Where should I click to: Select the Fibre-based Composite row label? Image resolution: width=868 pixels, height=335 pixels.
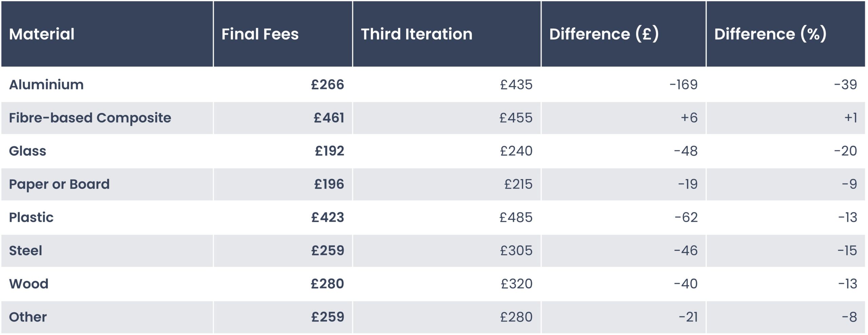click(x=90, y=118)
